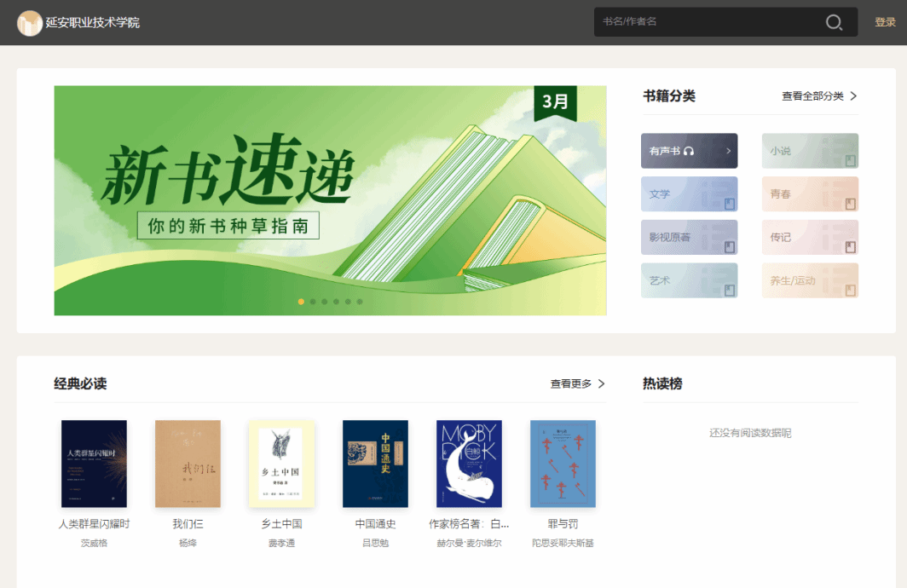Select the last banner carousel dot
The image size is (907, 588).
(360, 302)
